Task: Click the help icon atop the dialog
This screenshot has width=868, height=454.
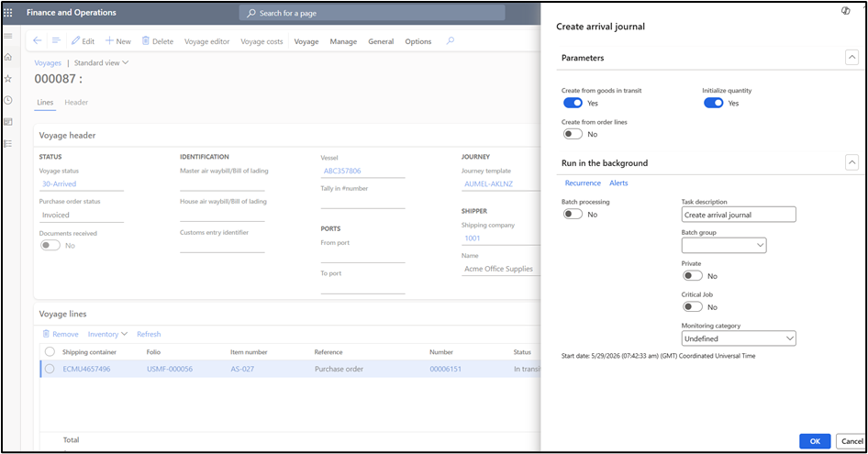Action: [846, 10]
